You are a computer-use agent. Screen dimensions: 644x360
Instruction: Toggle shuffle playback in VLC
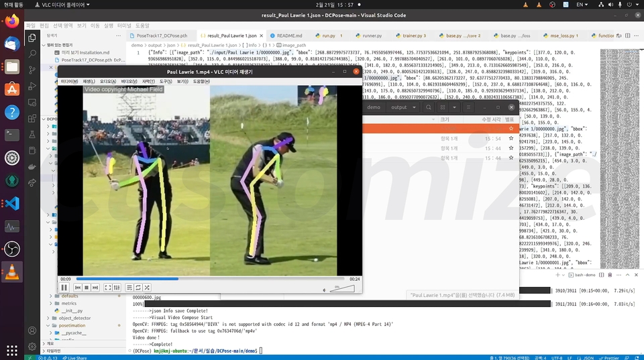coord(147,288)
